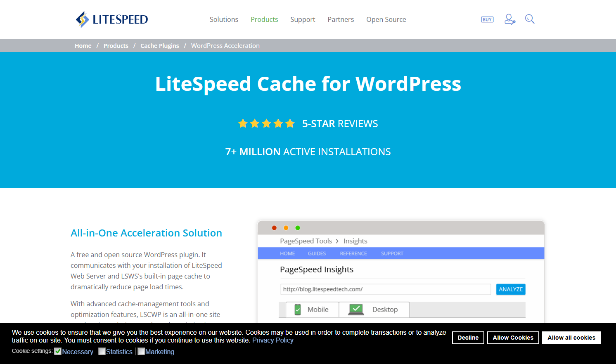
Task: Click the Marketing cookie label
Action: [160, 352]
